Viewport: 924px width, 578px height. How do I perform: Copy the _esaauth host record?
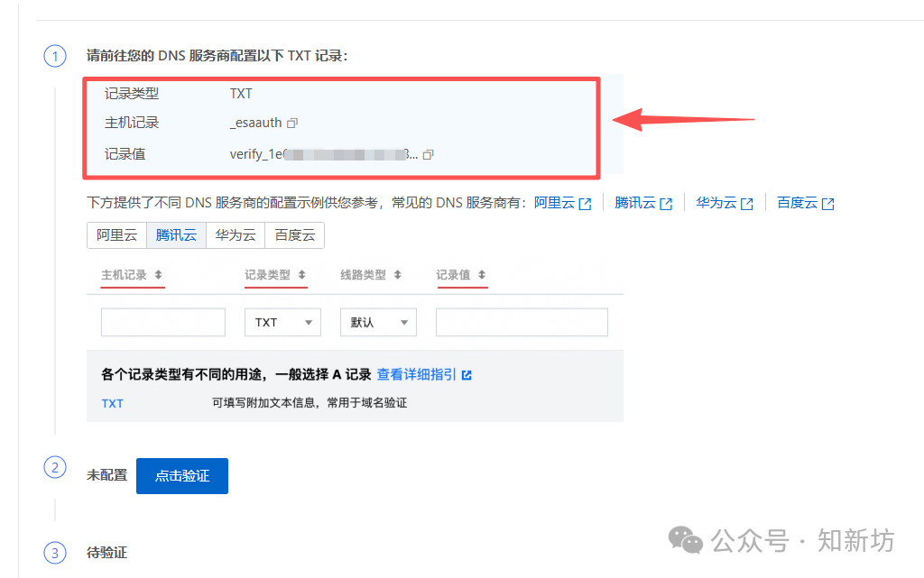tap(291, 122)
